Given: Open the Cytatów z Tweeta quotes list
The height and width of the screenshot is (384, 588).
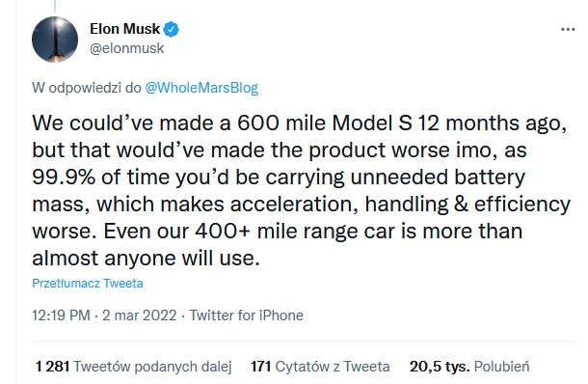Looking at the screenshot, I should (333, 367).
